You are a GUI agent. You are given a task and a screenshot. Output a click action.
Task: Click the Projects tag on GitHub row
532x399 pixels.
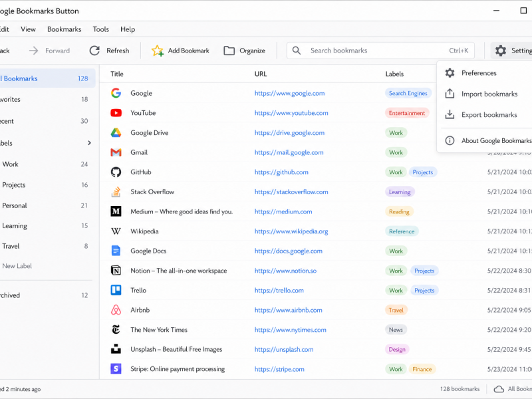click(423, 172)
